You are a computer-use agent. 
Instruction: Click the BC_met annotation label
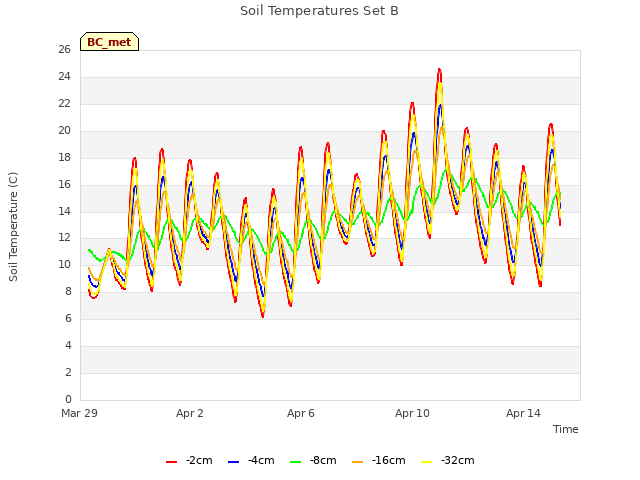pyautogui.click(x=109, y=42)
